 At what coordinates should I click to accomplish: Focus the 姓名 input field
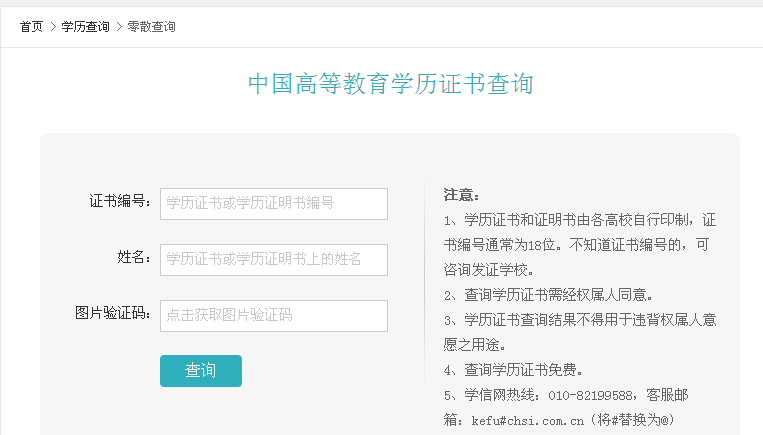click(x=274, y=260)
